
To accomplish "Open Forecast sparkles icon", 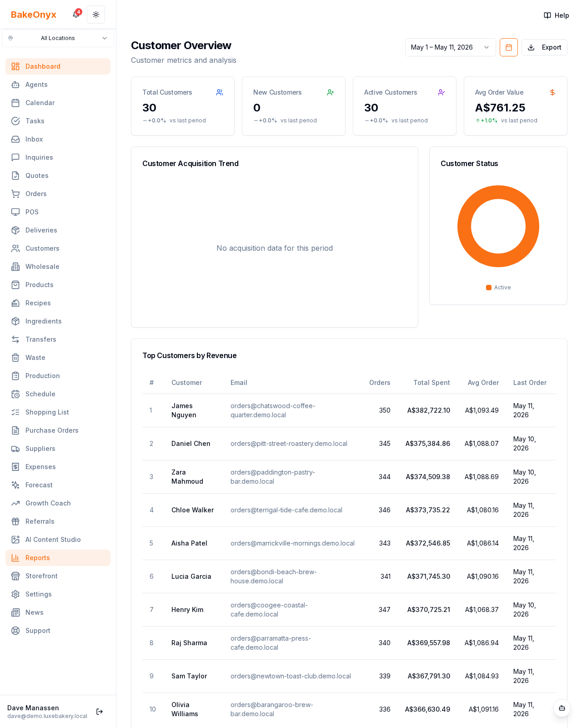I will [15, 485].
